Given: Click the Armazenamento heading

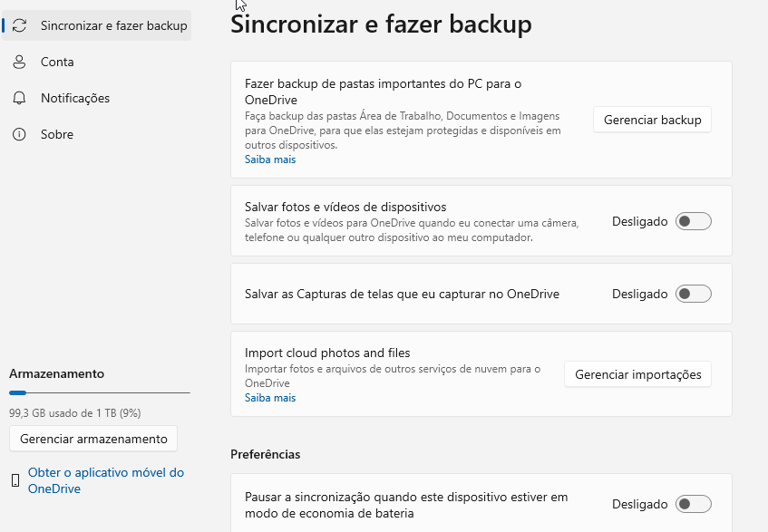Looking at the screenshot, I should point(57,374).
